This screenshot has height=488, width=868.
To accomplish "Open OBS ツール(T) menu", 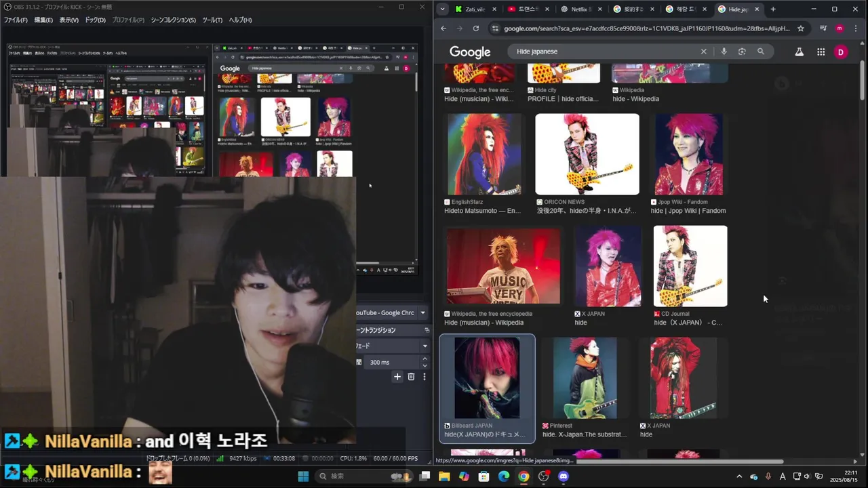I will click(212, 20).
